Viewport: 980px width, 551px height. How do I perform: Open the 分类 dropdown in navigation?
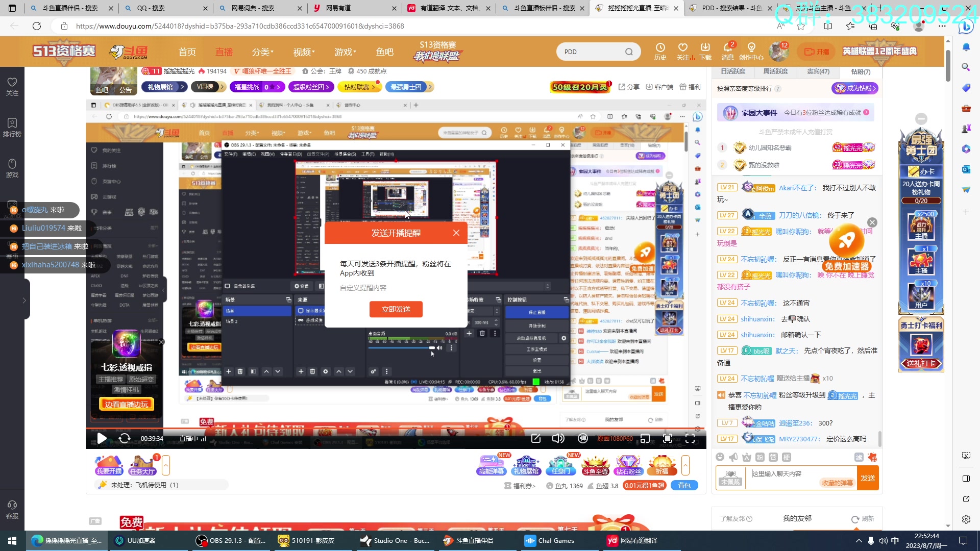point(262,52)
